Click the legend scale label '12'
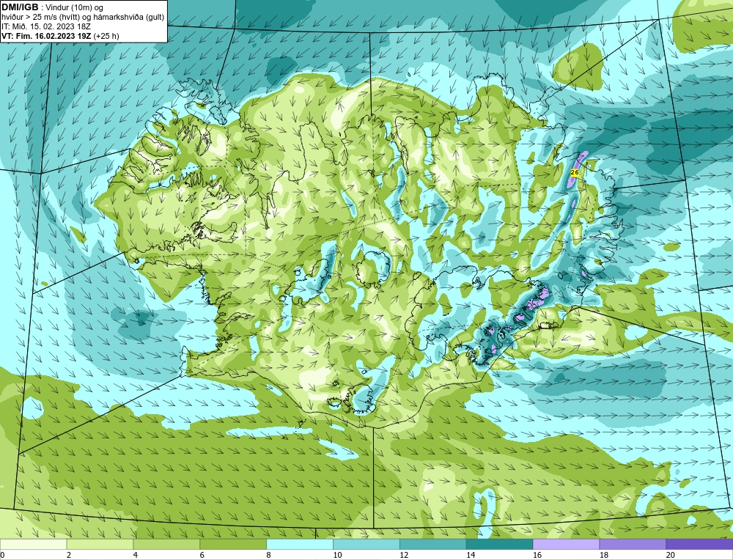Viewport: 733px width, 560px height. 403,555
